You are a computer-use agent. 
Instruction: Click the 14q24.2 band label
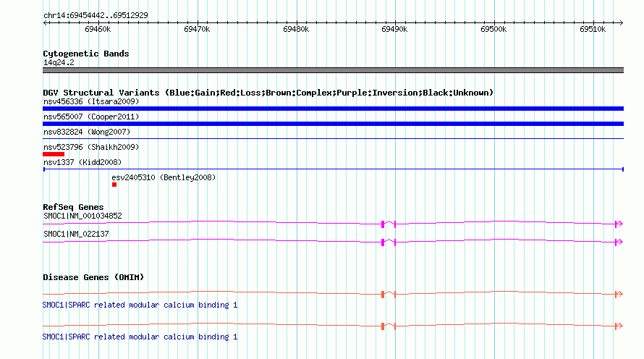[x=59, y=62]
